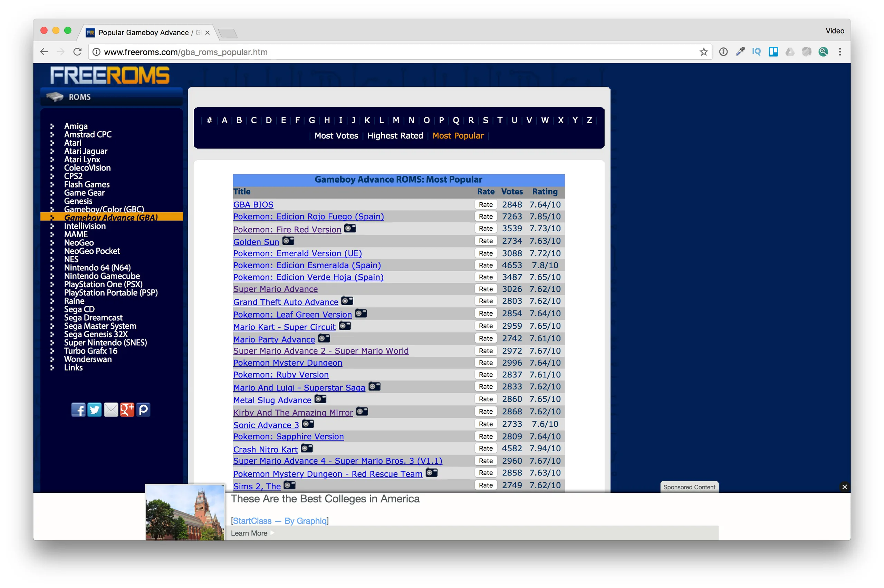Click the Twitter share icon
The width and height of the screenshot is (884, 588).
pos(95,409)
